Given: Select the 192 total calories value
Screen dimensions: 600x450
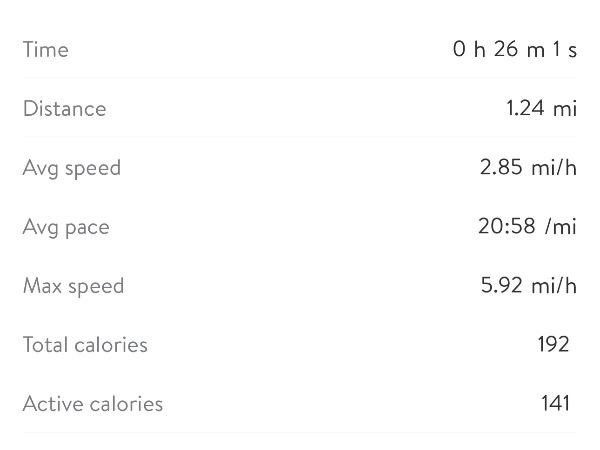Looking at the screenshot, I should tap(553, 344).
